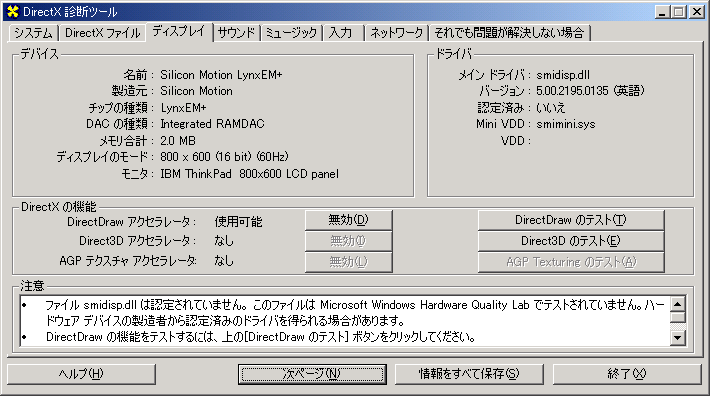This screenshot has height=396, width=710.
Task: Click the notes text box content
Action: 345,321
